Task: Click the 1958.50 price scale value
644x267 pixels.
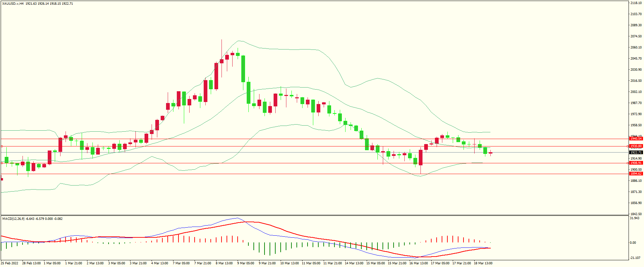Action: [636, 125]
